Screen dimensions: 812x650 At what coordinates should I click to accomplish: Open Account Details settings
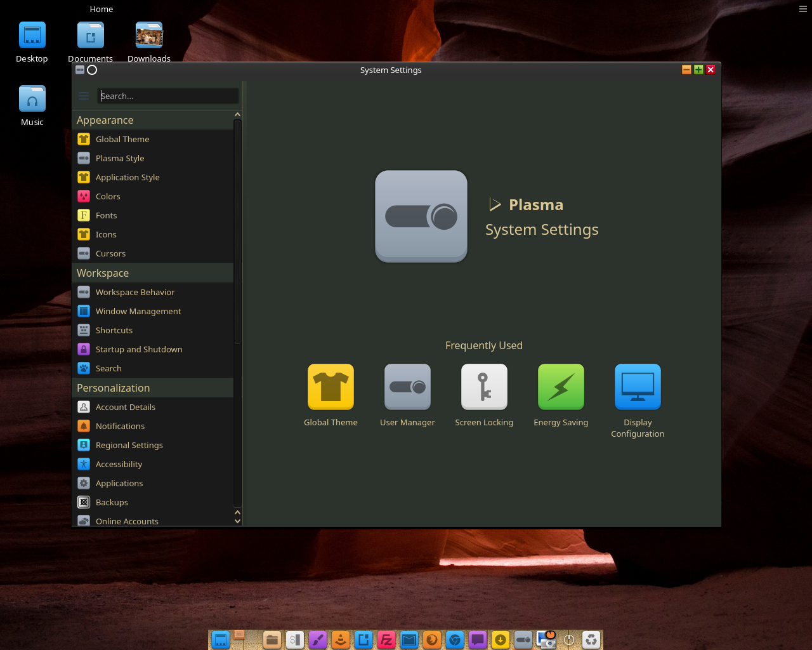(153, 407)
